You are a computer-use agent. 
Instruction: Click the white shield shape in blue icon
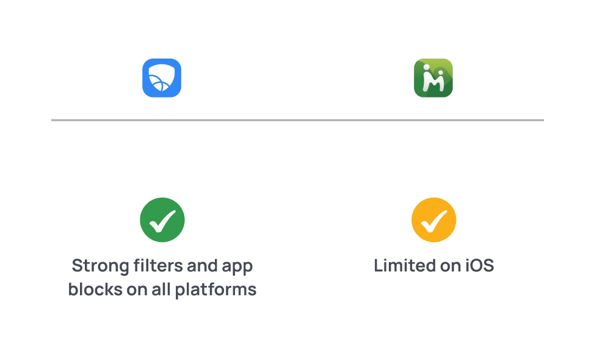(162, 78)
